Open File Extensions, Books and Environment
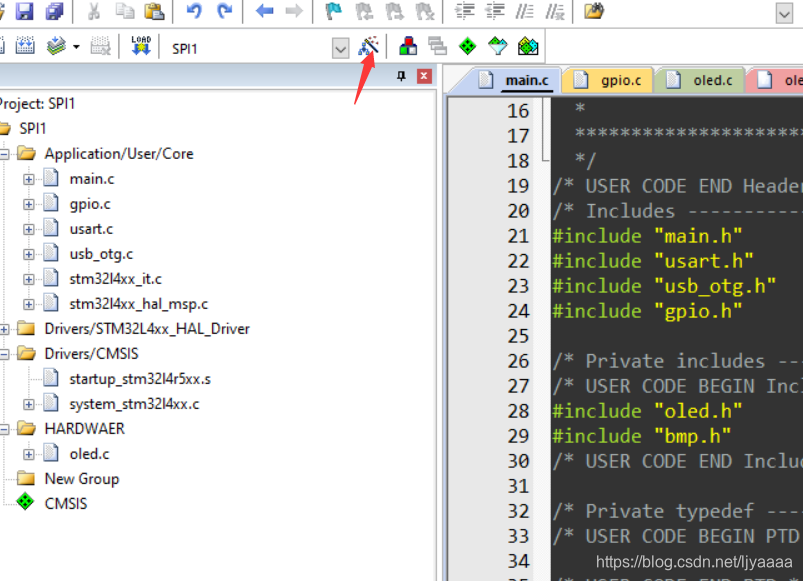Screen dimensions: 803x581 [408, 46]
